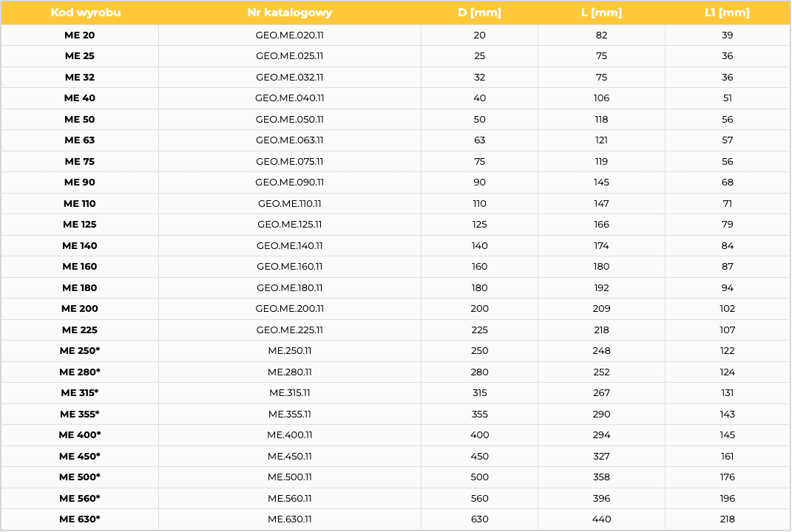Click the ME 20 product code cell
Screen dimensions: 792x532
click(80, 35)
